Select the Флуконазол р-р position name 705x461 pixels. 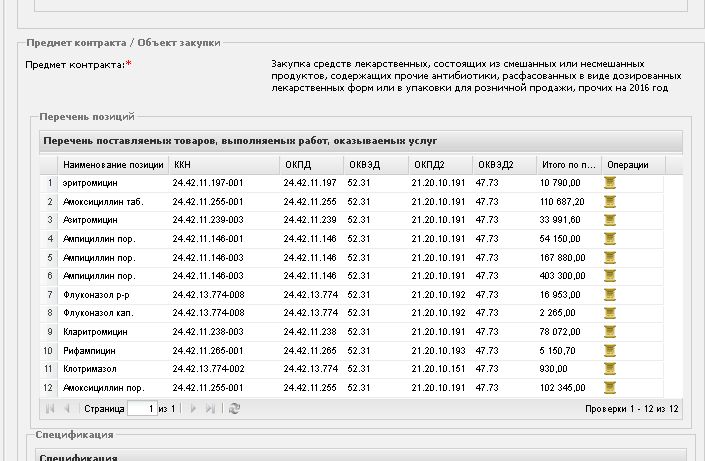[x=96, y=295]
